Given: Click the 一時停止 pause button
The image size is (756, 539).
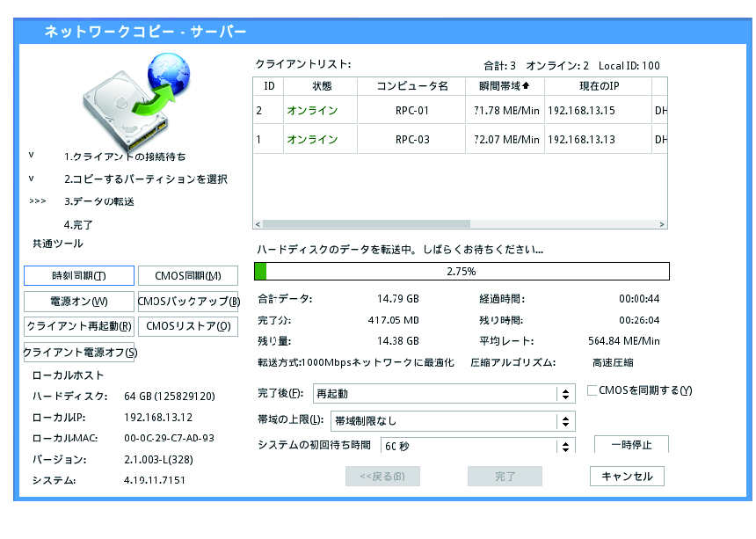Looking at the screenshot, I should click(x=630, y=445).
